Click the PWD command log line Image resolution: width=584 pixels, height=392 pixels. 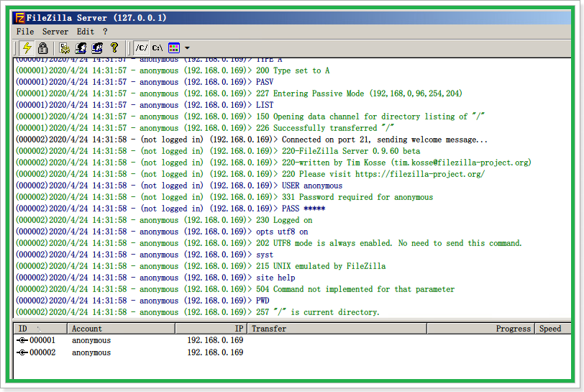click(x=142, y=301)
